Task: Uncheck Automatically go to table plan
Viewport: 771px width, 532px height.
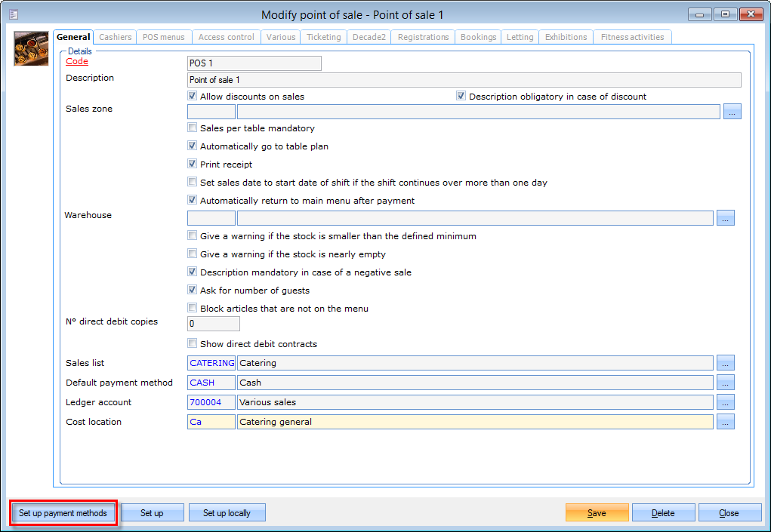Action: (192, 146)
